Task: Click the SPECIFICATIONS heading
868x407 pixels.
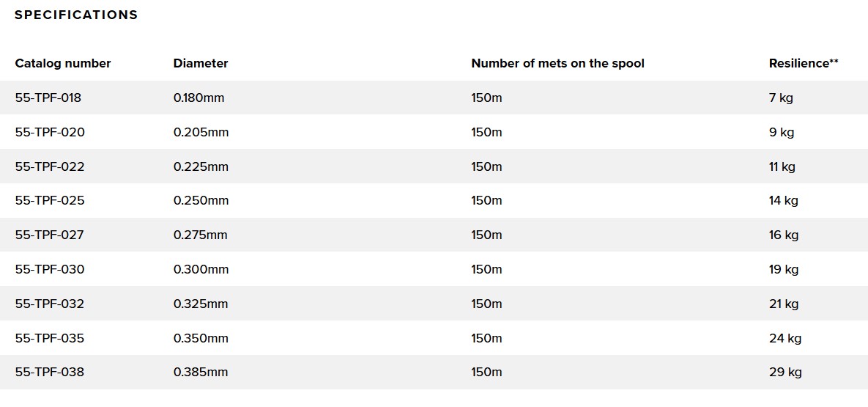Action: [76, 15]
